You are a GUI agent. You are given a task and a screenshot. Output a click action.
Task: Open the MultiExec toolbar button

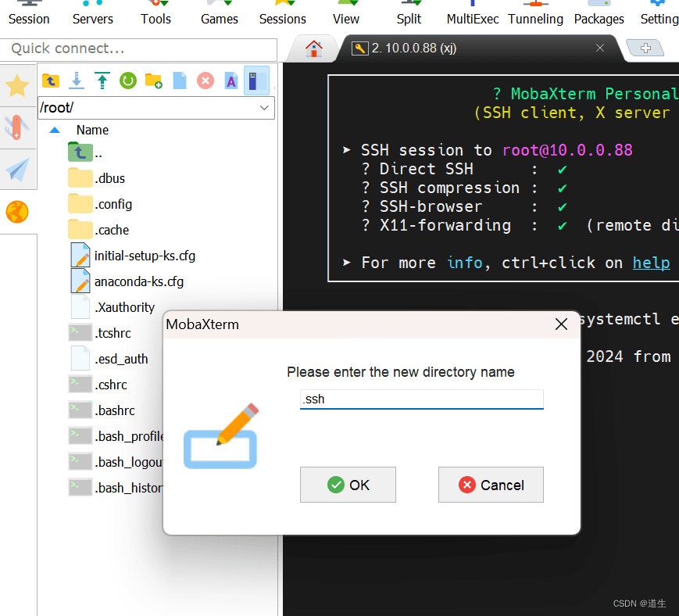click(473, 14)
